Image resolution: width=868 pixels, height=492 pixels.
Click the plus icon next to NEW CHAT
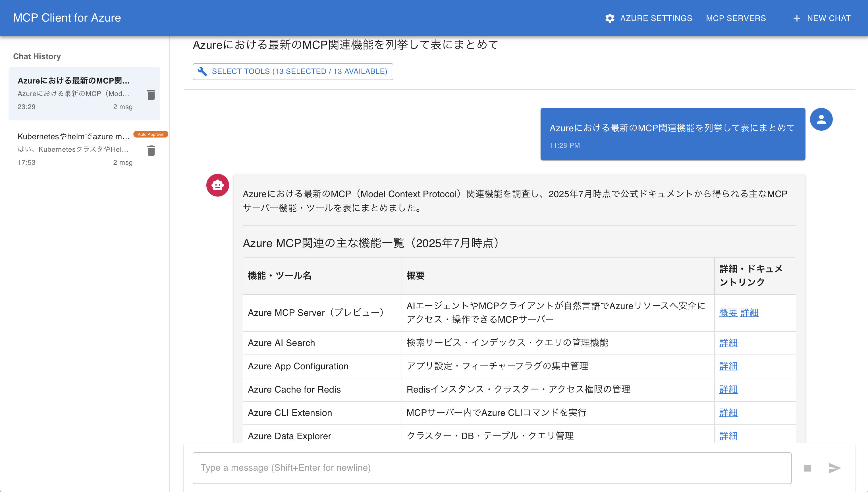pos(797,18)
